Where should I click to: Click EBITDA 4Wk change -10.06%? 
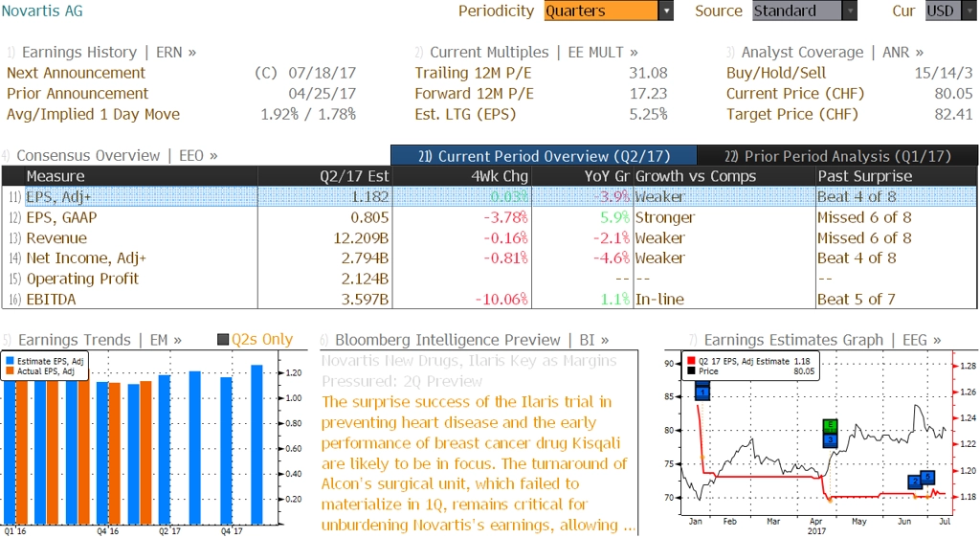point(501,300)
